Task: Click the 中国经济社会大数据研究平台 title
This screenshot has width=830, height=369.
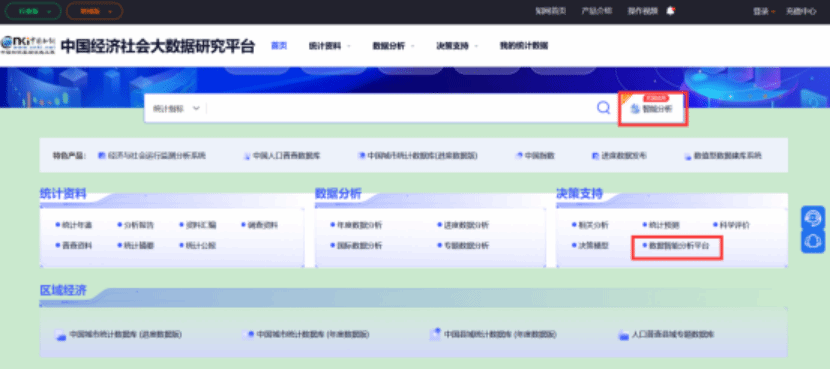Action: point(158,46)
